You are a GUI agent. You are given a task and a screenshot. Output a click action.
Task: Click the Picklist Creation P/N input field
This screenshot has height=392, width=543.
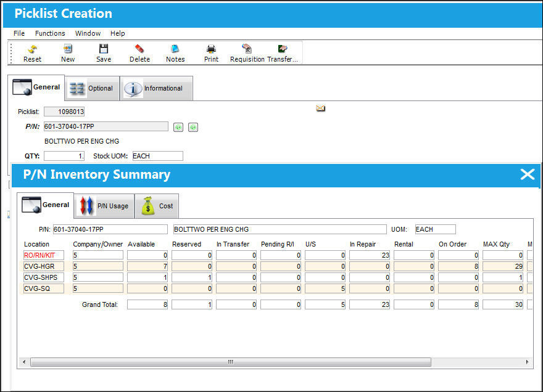click(106, 126)
